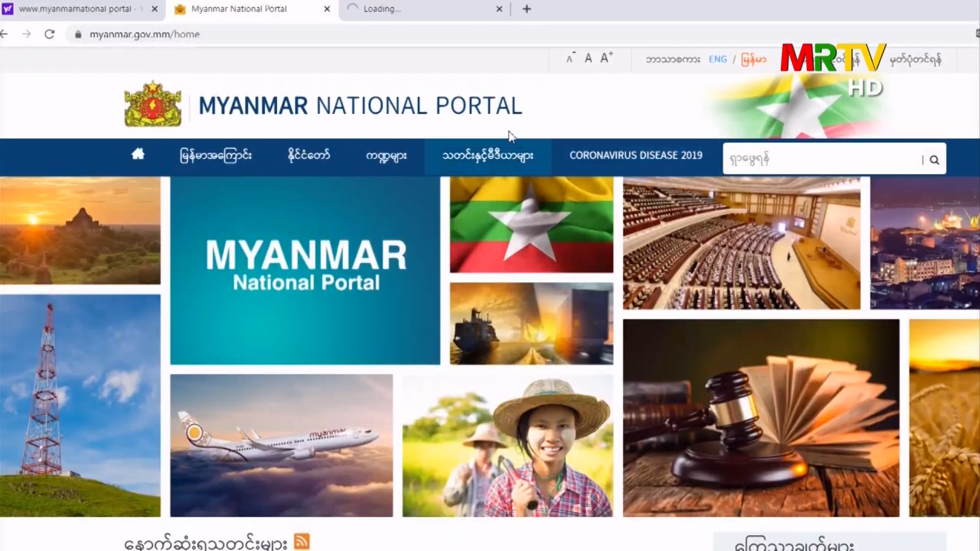Click the RSS feed icon beside latest news

tap(301, 542)
